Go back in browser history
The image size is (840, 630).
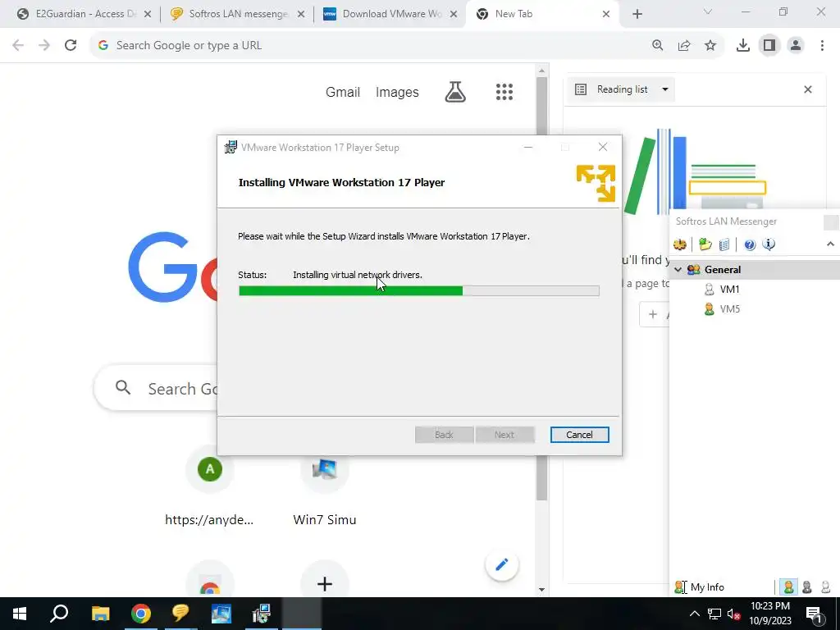(x=18, y=46)
